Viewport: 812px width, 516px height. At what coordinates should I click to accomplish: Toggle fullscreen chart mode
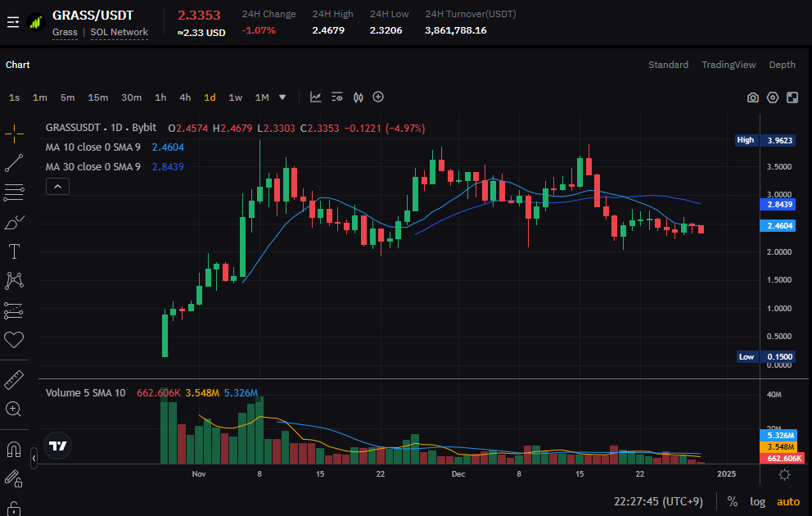click(x=792, y=97)
